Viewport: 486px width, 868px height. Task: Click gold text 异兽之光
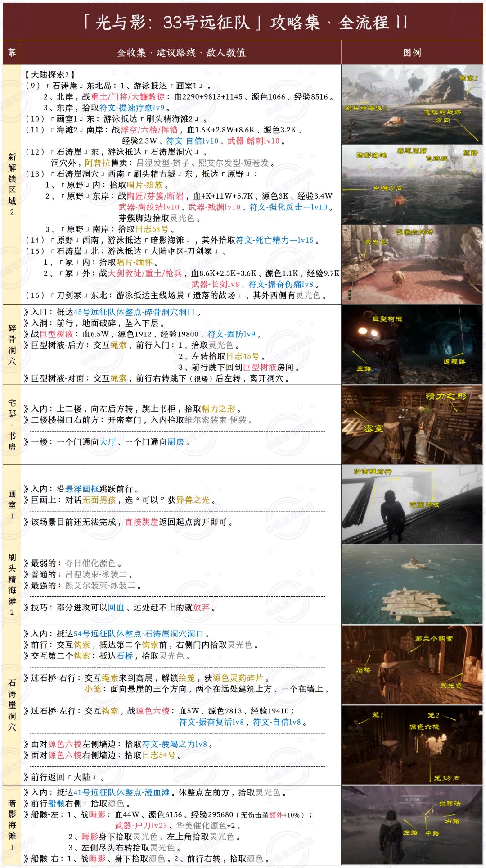193,500
